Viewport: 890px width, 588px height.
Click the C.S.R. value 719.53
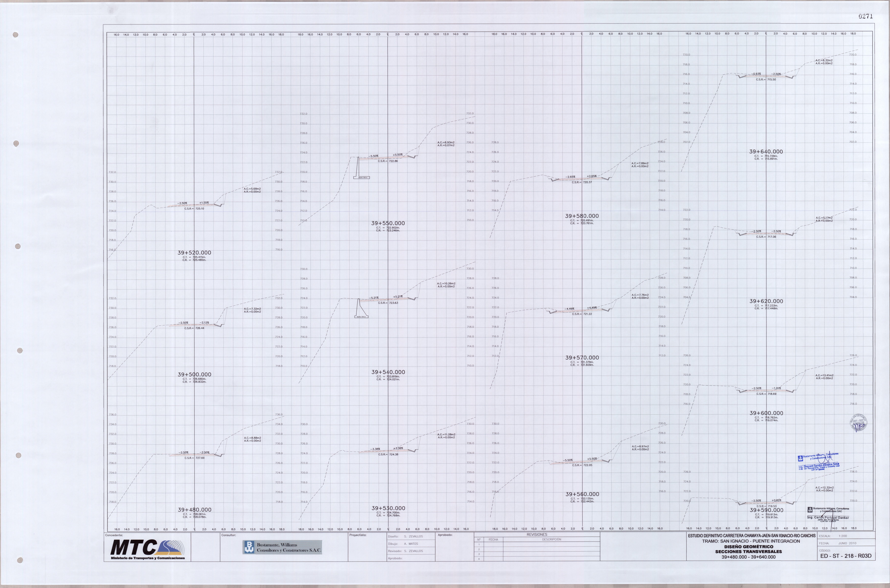tap(772, 506)
